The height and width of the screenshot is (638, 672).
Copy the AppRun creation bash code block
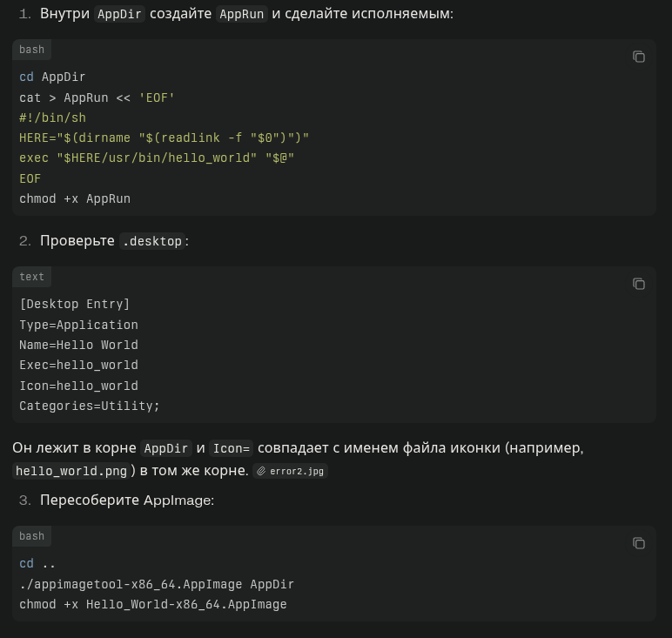[638, 57]
